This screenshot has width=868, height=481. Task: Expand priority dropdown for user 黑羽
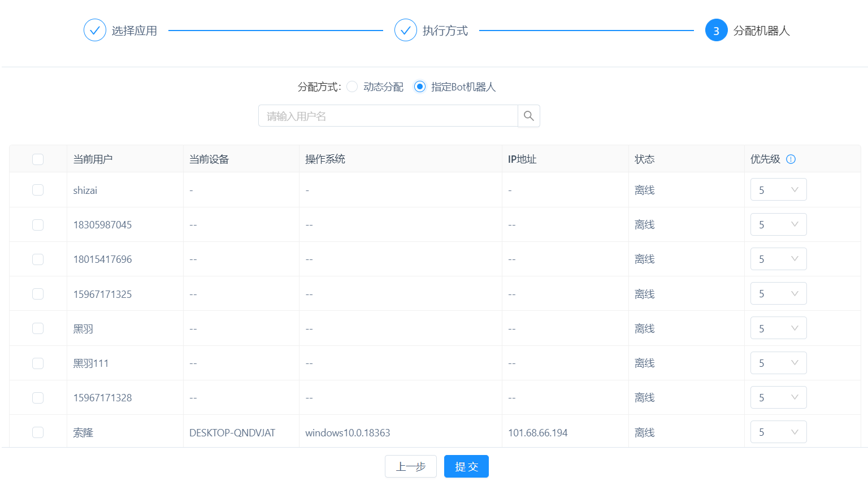point(778,328)
